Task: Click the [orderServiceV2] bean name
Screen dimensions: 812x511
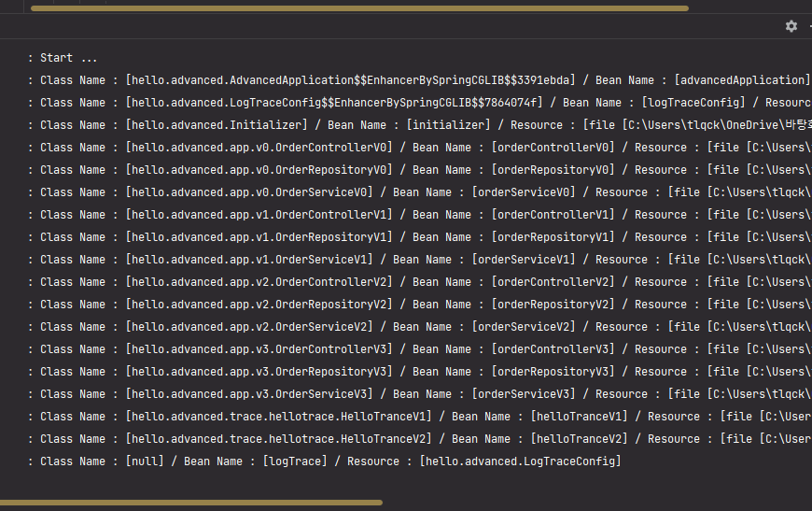Action: click(524, 327)
